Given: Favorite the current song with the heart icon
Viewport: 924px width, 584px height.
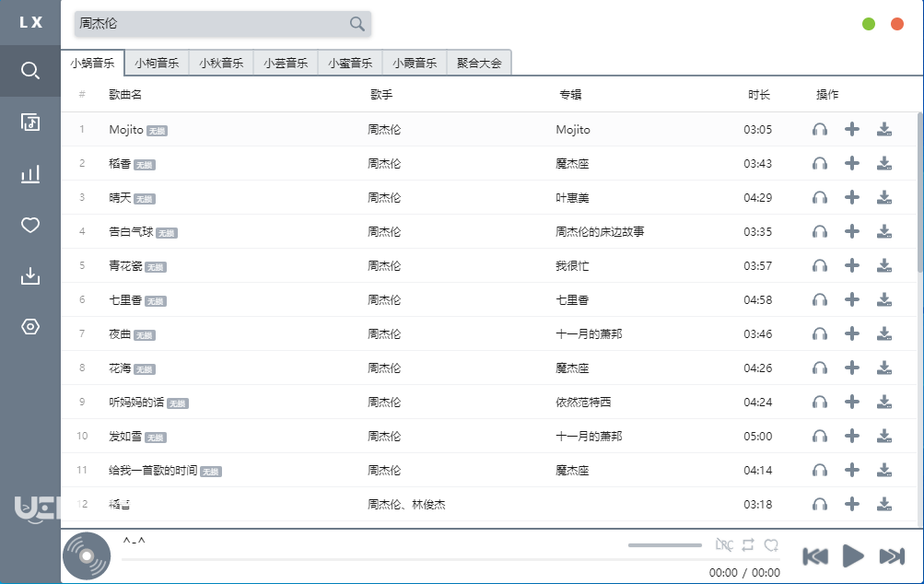Looking at the screenshot, I should [772, 544].
